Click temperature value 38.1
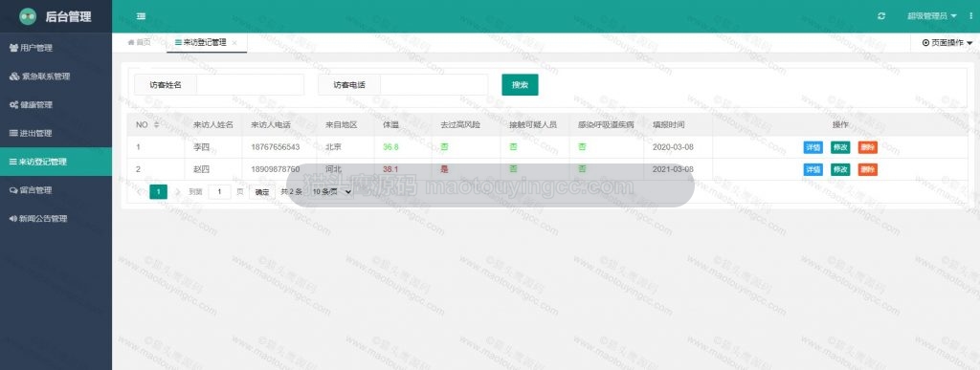Viewport: 980px width, 370px height. [390, 170]
